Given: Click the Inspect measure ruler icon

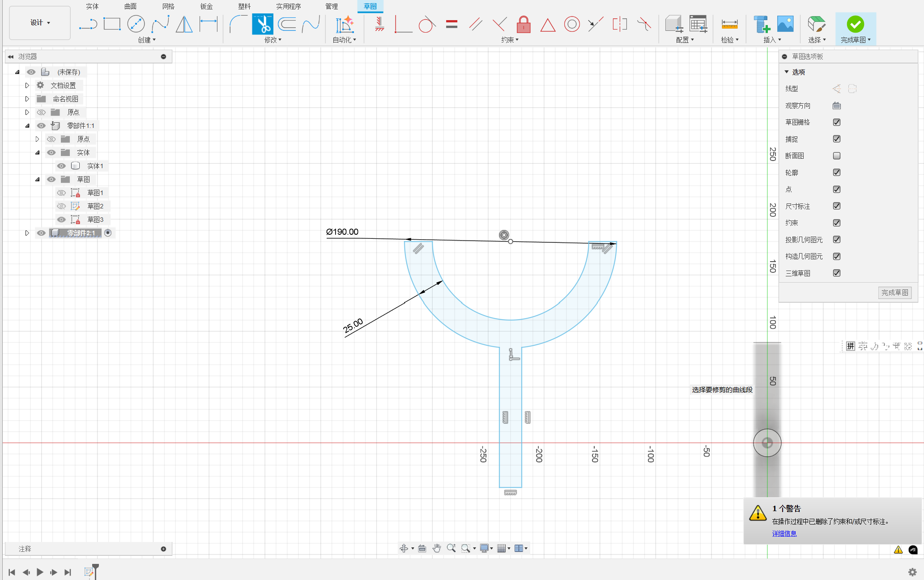Looking at the screenshot, I should click(x=729, y=24).
